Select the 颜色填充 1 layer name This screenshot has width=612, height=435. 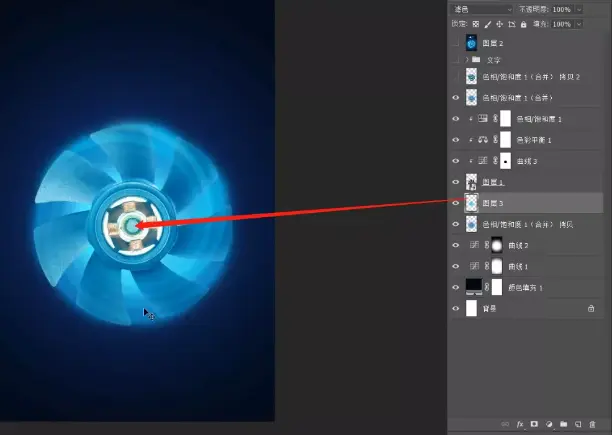[525, 288]
